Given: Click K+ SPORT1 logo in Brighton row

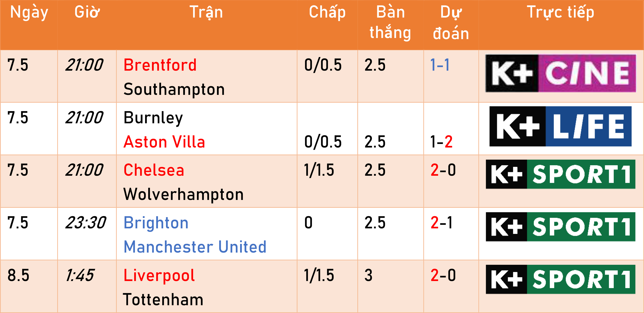Looking at the screenshot, I should pyautogui.click(x=561, y=227).
